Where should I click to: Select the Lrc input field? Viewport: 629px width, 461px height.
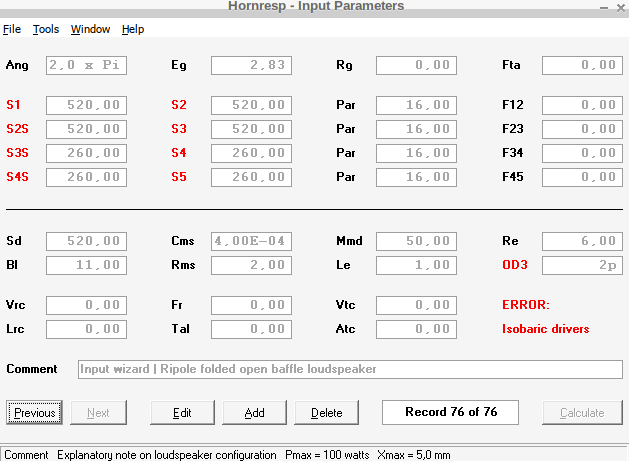click(86, 329)
